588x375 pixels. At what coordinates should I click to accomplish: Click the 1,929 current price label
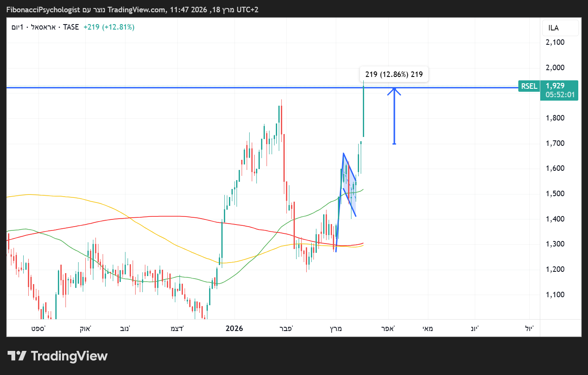(555, 86)
